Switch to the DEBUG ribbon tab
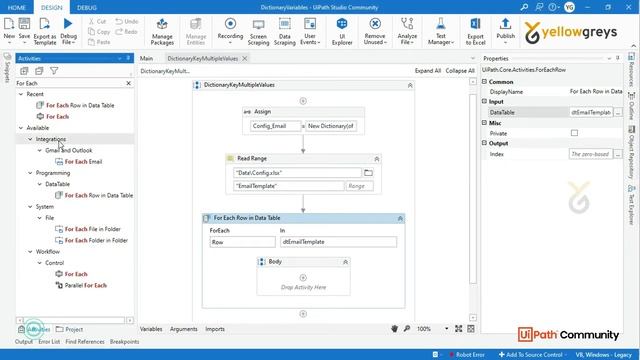This screenshot has width=640, height=360. [87, 7]
